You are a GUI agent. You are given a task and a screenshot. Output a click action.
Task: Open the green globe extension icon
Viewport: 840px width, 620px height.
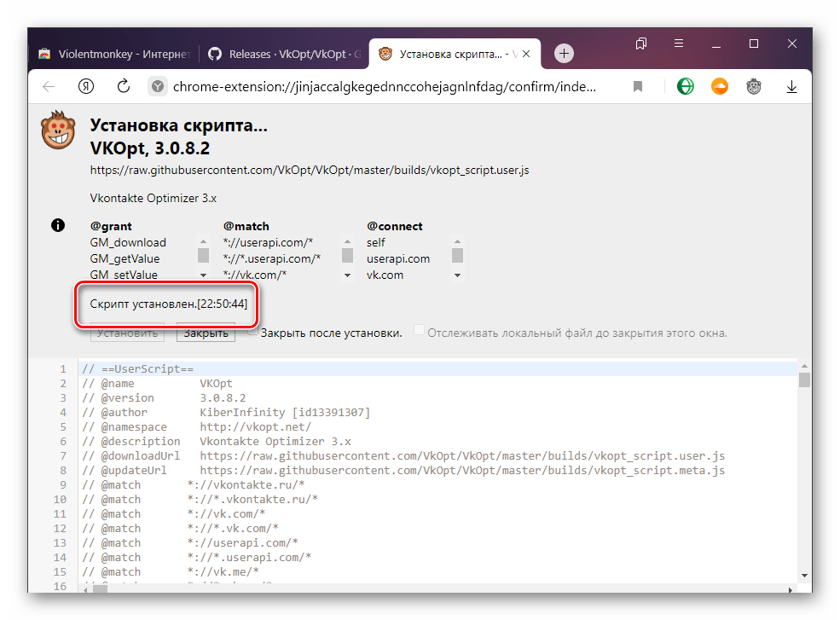tap(685, 86)
